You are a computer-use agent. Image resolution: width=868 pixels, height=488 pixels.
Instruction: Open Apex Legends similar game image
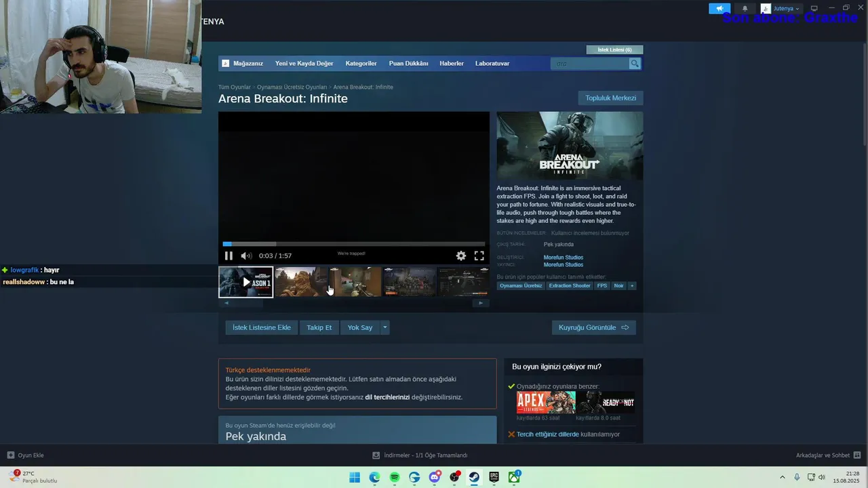[546, 403]
